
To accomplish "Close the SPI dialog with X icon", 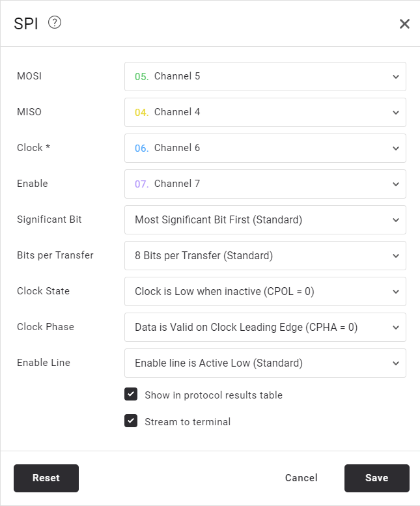I will pos(404,24).
